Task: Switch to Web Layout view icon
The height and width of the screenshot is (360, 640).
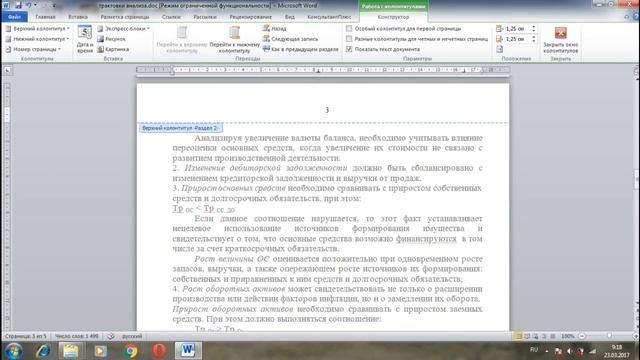Action: tap(536, 336)
